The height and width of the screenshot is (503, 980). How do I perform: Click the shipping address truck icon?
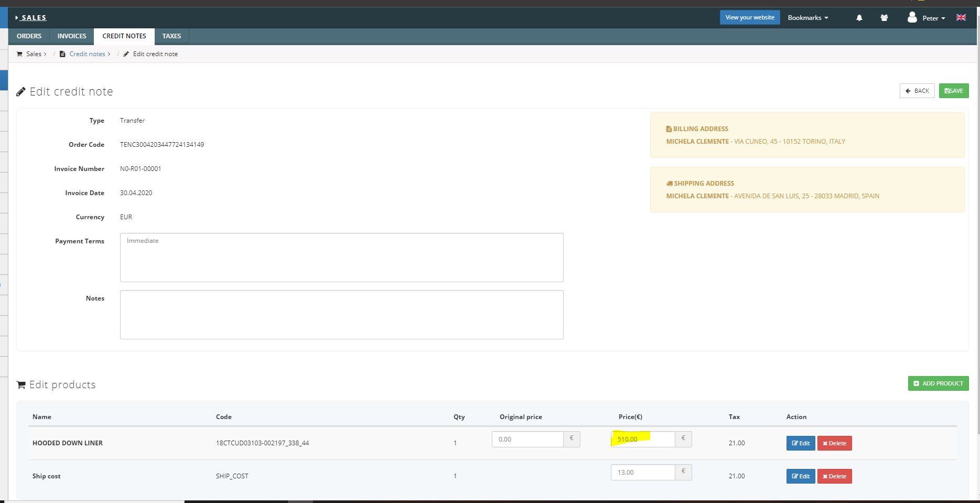tap(669, 184)
